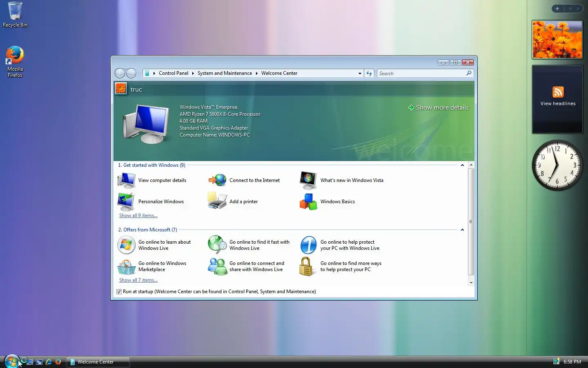Expand breadcrumb arrow after System and Maintenance

tap(256, 73)
